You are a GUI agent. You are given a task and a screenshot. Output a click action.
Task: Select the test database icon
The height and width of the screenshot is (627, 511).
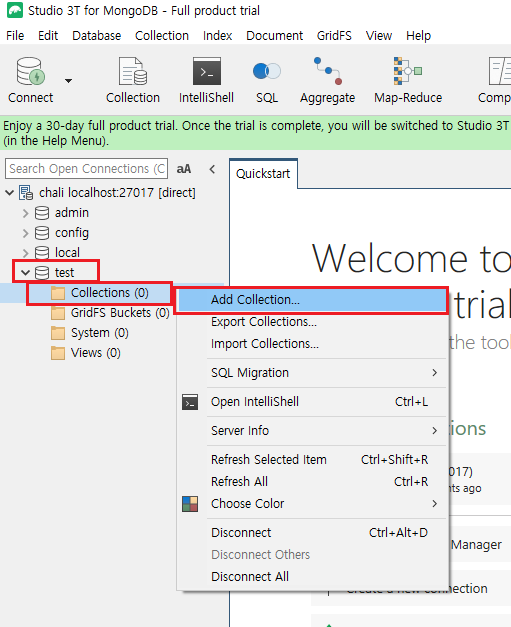point(42,273)
